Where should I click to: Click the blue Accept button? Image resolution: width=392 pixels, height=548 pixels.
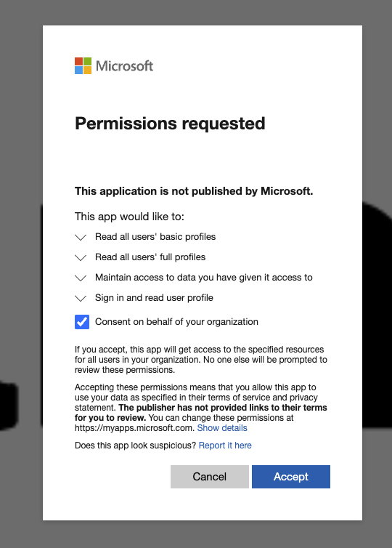point(291,477)
